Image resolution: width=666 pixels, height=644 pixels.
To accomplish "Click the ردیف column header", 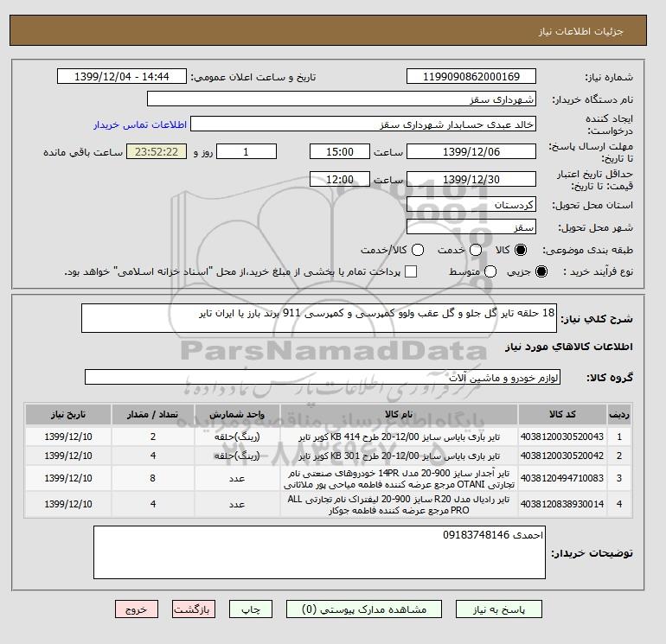I will [619, 414].
